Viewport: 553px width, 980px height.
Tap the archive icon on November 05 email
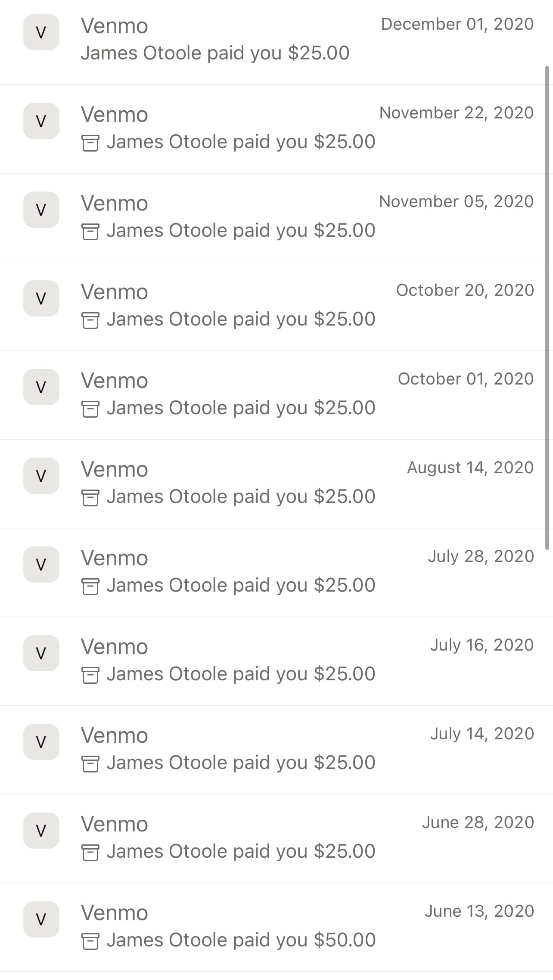click(x=90, y=232)
